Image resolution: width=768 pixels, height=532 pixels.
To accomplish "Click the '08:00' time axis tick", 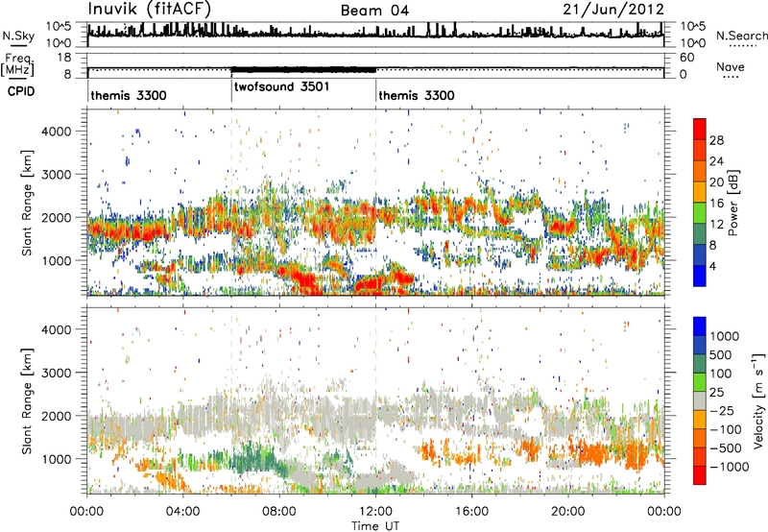I will 279,512.
